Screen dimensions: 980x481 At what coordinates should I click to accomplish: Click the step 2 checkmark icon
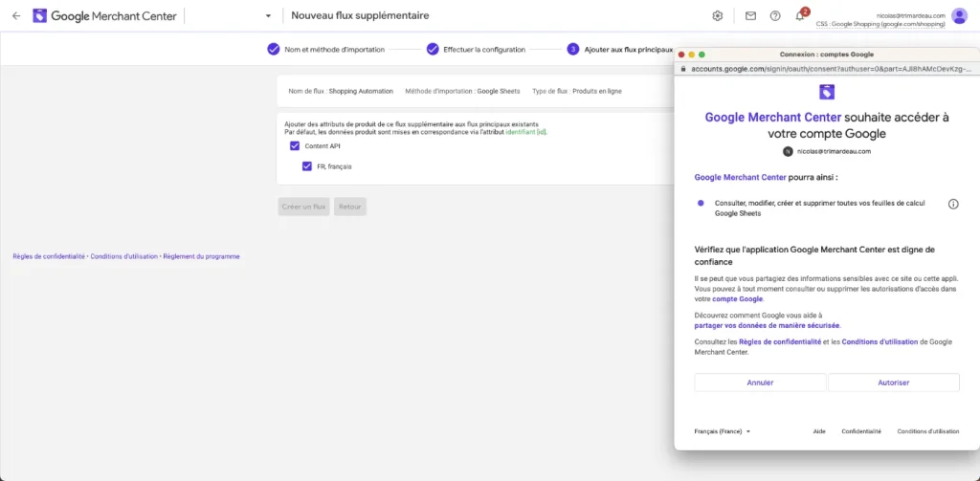(x=433, y=50)
